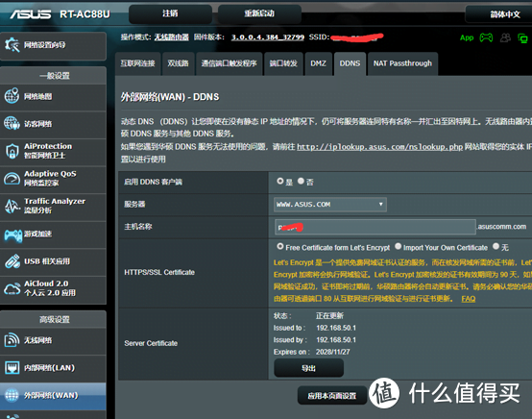Click the 'Expires on' date 2028/11/27

click(333, 352)
